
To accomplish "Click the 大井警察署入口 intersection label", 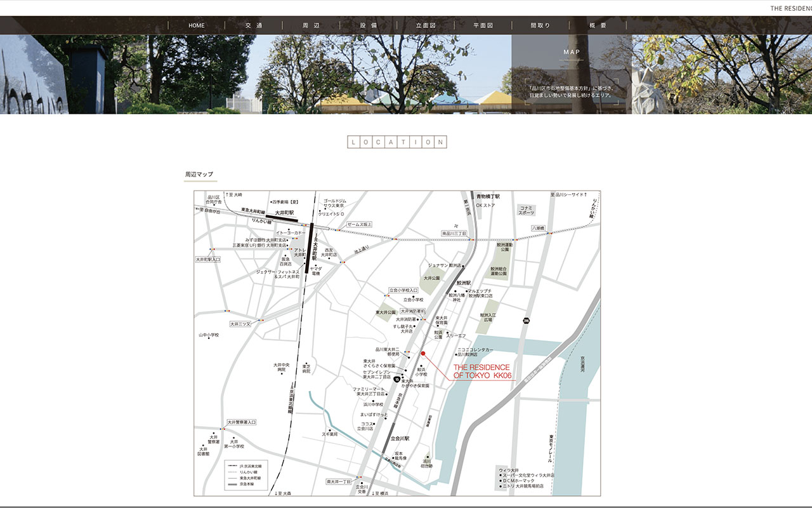I will pyautogui.click(x=242, y=422).
